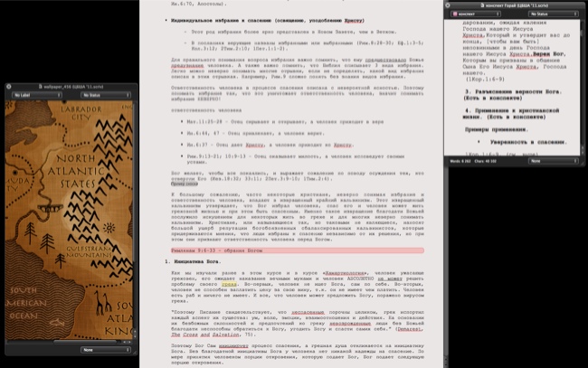Click the heading 4. Применение к христианской жизни
This screenshot has width=588, height=368.
click(x=511, y=114)
